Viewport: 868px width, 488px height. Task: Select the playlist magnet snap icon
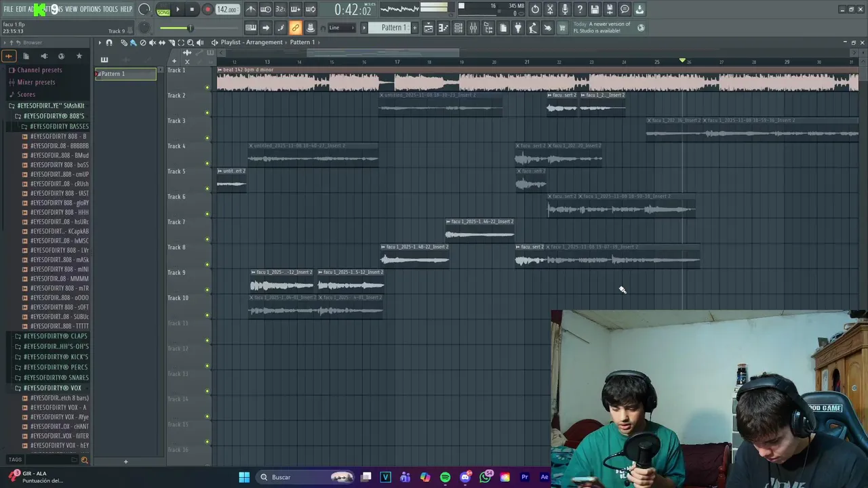pyautogui.click(x=109, y=42)
